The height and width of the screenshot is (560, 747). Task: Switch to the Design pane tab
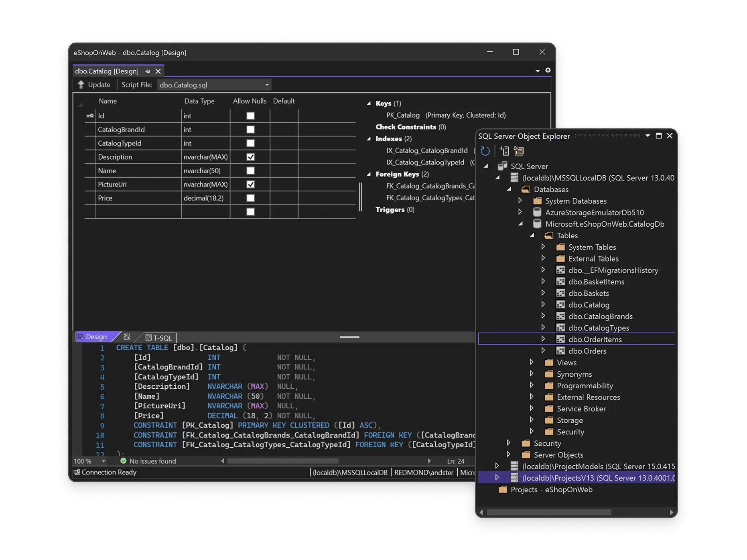96,337
